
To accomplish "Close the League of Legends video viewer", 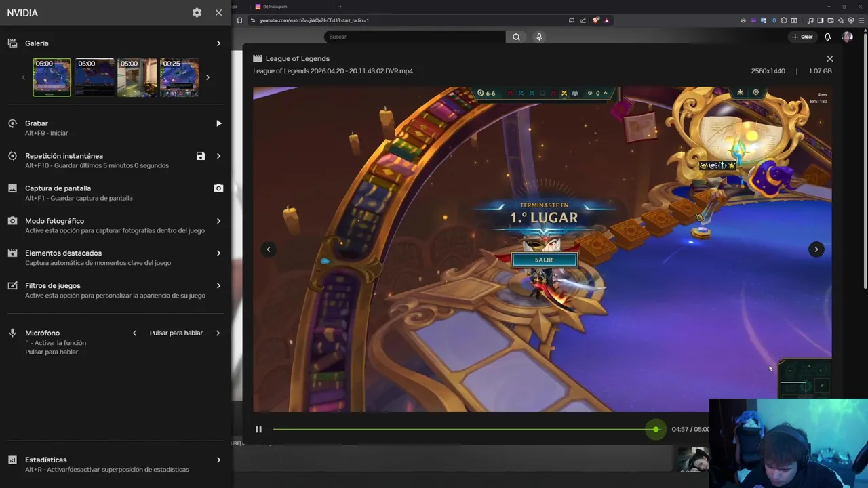I will point(829,59).
